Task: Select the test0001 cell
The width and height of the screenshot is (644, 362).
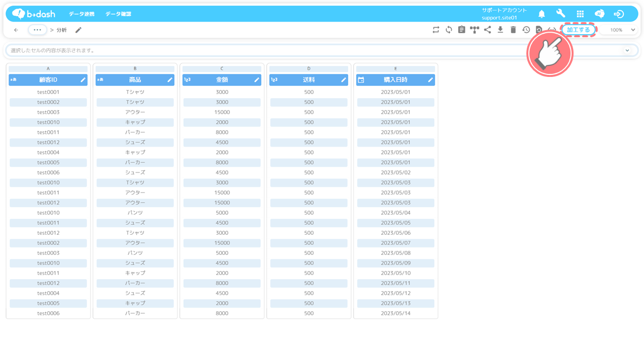Action: (48, 92)
